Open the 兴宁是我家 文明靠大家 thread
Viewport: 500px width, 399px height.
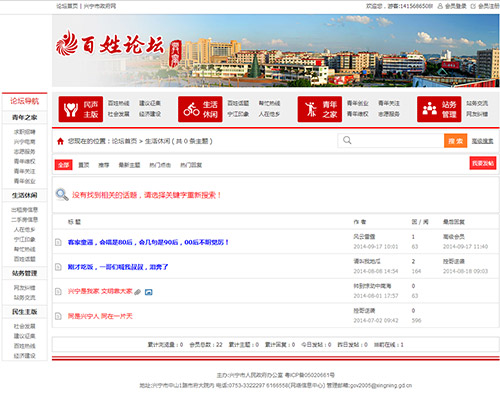click(100, 291)
